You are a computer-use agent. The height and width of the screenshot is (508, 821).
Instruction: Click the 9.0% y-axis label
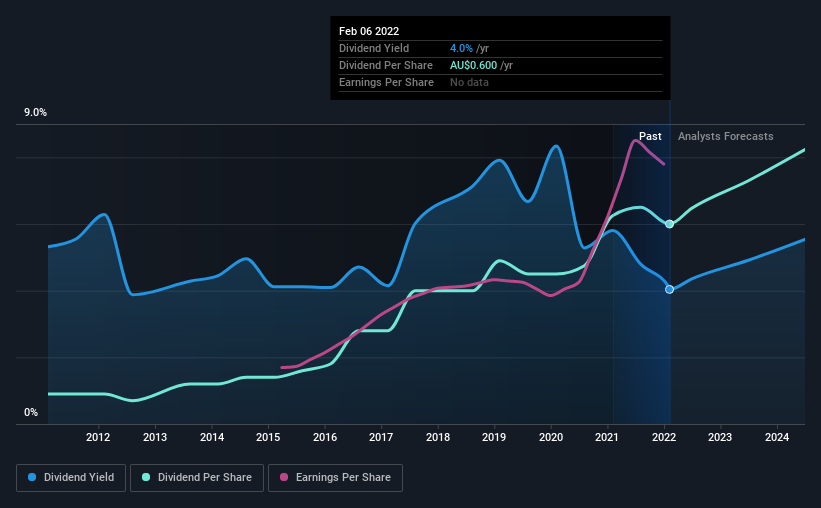(36, 113)
